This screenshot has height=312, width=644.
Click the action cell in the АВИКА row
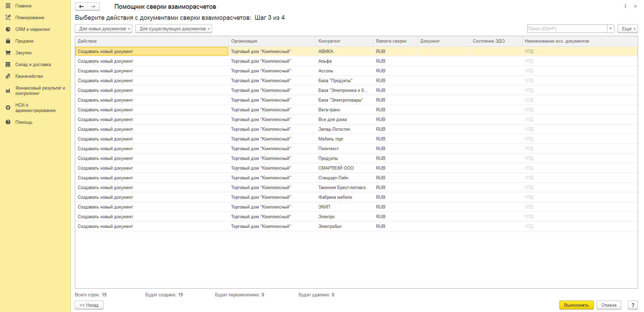(152, 51)
